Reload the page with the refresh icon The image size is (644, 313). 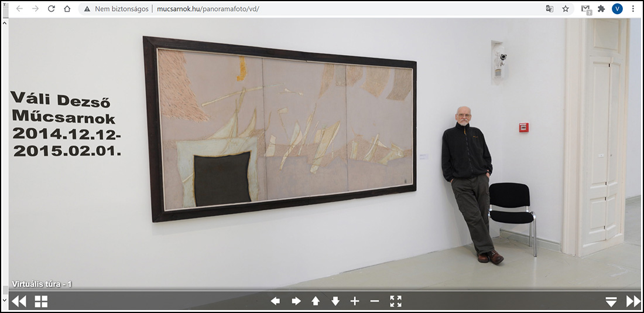click(52, 9)
